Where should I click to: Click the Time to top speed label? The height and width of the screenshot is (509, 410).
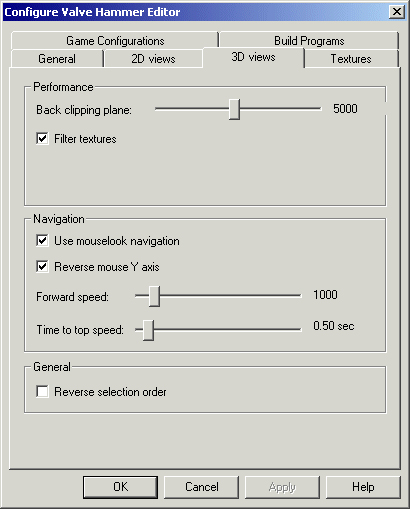click(80, 330)
